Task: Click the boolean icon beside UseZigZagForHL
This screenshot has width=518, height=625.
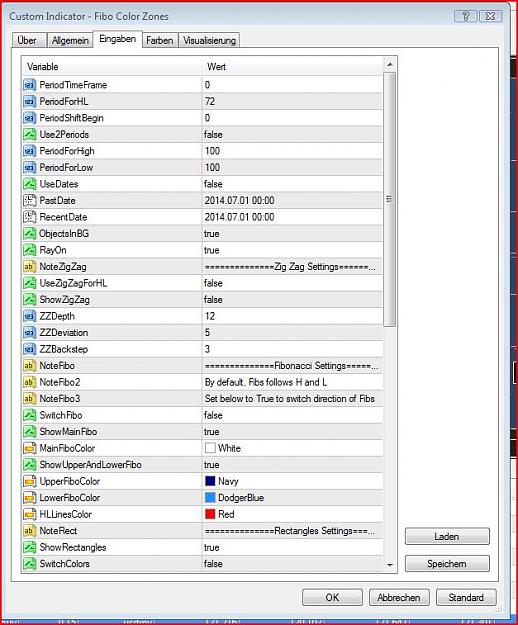Action: (x=29, y=283)
